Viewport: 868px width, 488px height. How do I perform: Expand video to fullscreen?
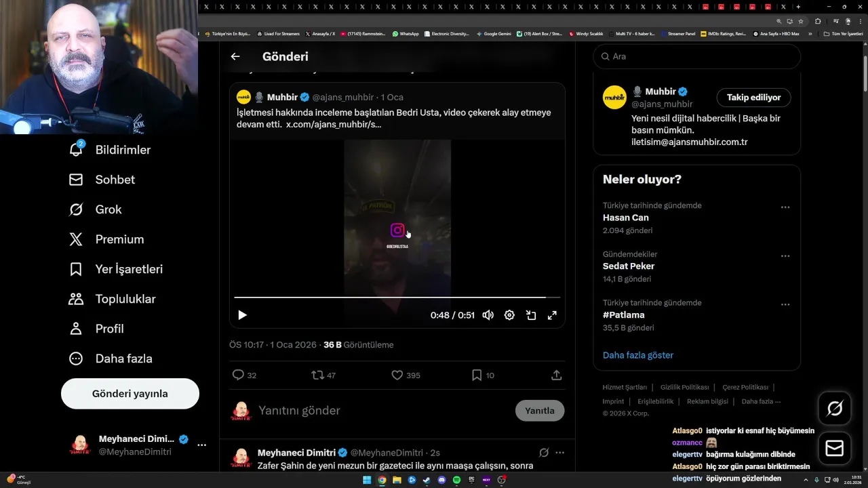click(552, 315)
